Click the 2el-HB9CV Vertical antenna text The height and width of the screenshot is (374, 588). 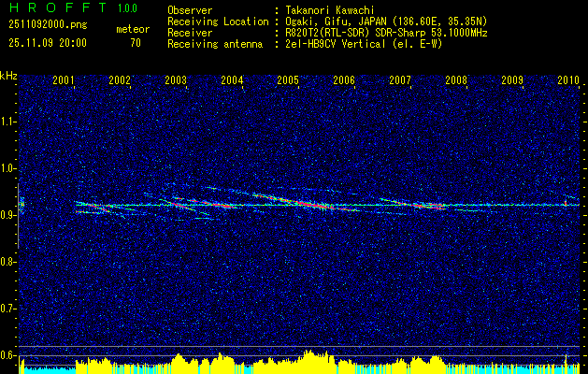coord(364,44)
